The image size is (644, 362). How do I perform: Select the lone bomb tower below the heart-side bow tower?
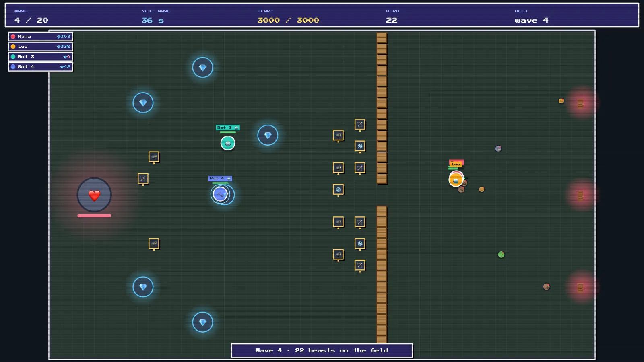(154, 244)
